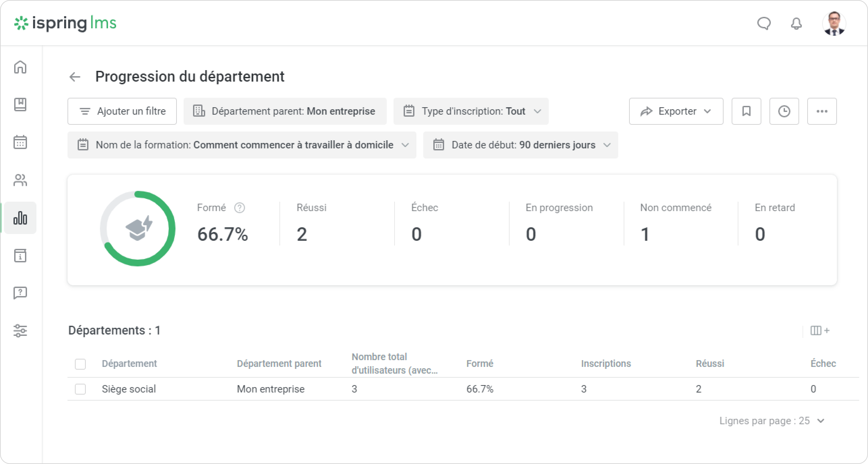Expand the Date de début filter
Screen dimensions: 868x464
[x=520, y=145]
